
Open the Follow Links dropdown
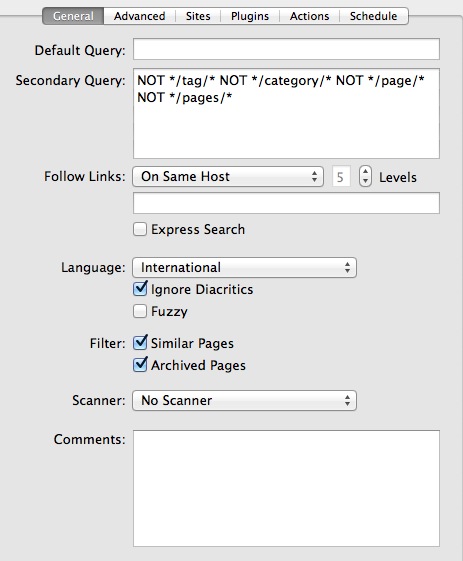point(228,176)
